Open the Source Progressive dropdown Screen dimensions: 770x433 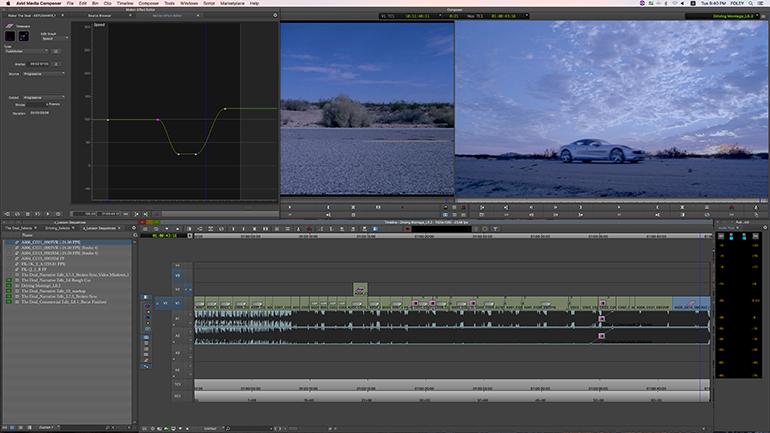44,74
